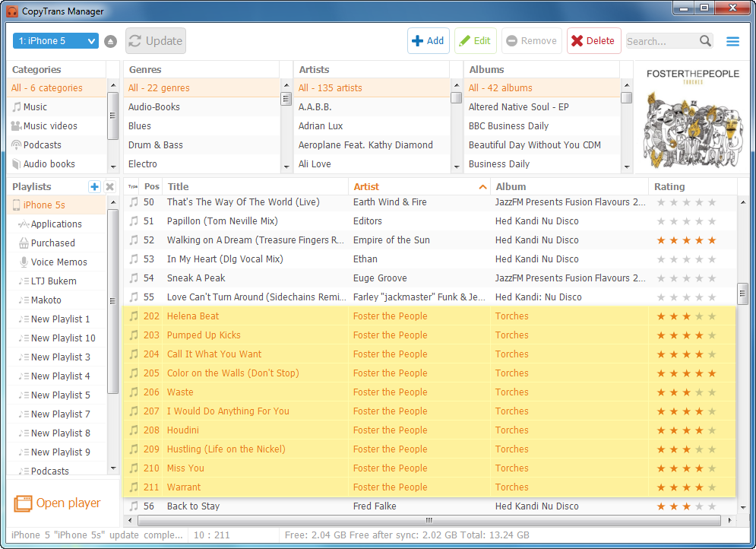756x549 pixels.
Task: Click the Artists list up arrow
Action: coord(457,85)
